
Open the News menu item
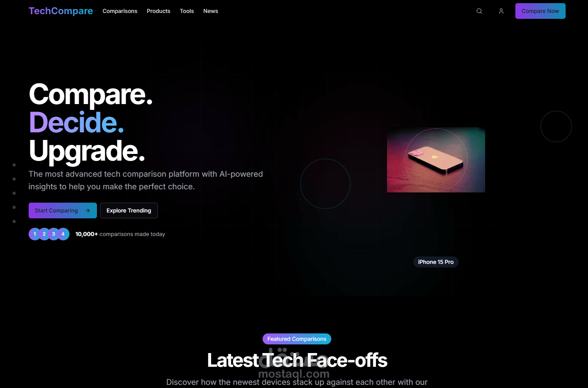click(x=210, y=11)
